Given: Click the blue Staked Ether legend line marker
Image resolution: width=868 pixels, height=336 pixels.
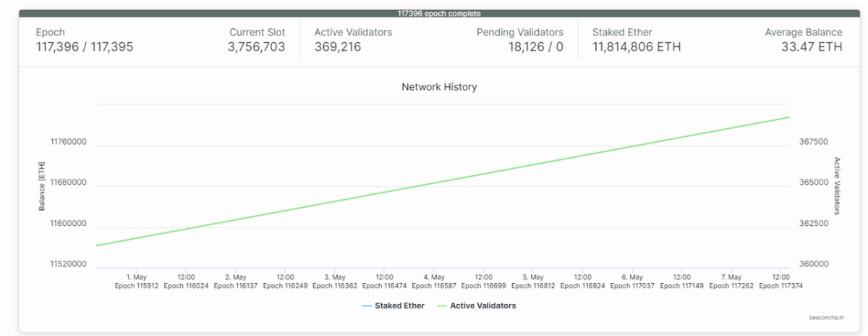Looking at the screenshot, I should 366,306.
